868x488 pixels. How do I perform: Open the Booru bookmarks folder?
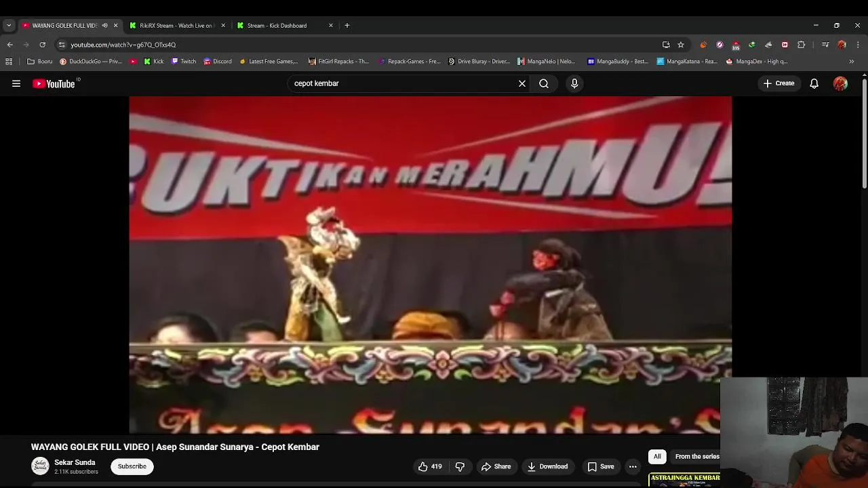[x=40, y=61]
